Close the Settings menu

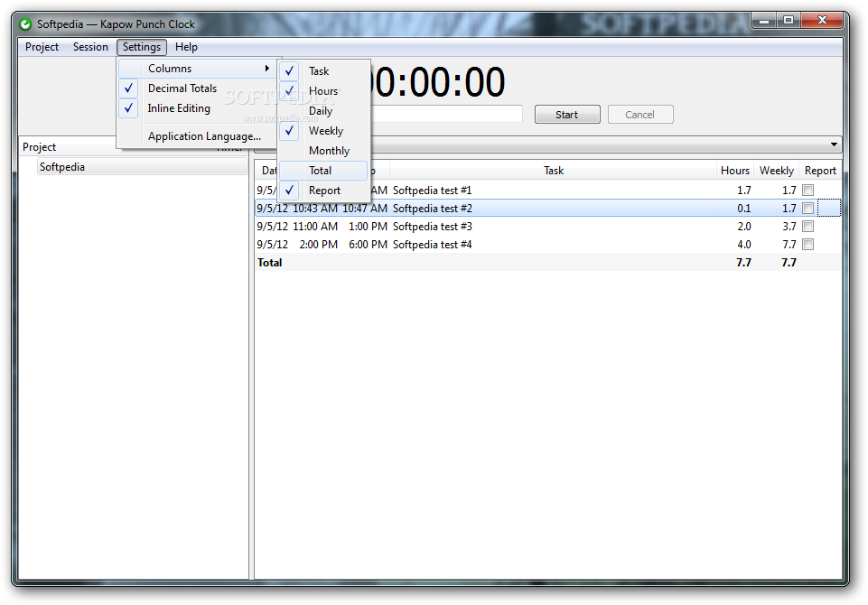point(142,47)
